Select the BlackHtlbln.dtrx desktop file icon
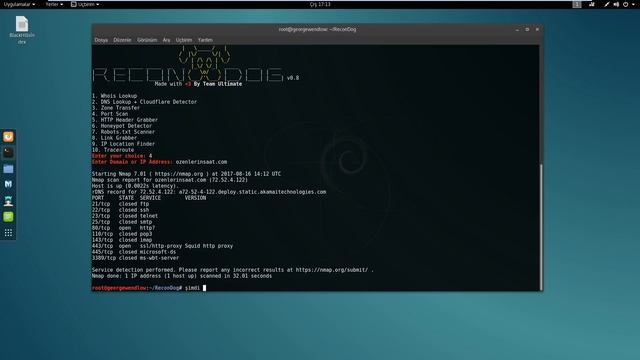640x360 pixels. pyautogui.click(x=22, y=30)
